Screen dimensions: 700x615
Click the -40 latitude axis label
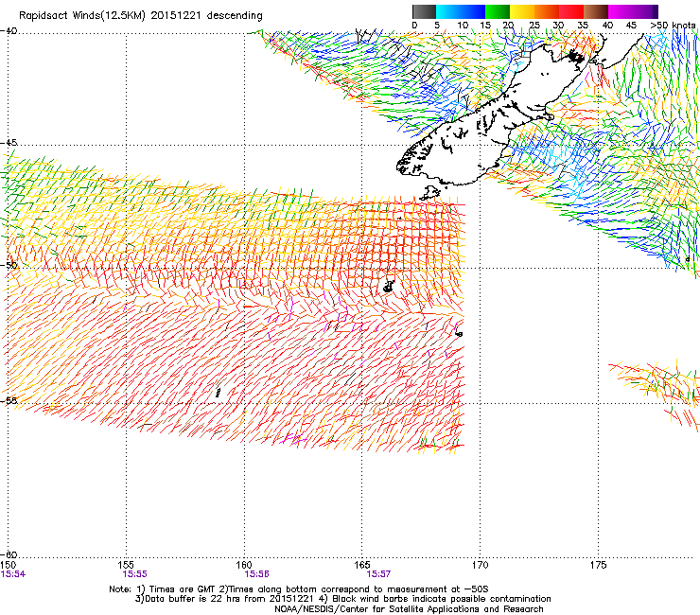[9, 31]
